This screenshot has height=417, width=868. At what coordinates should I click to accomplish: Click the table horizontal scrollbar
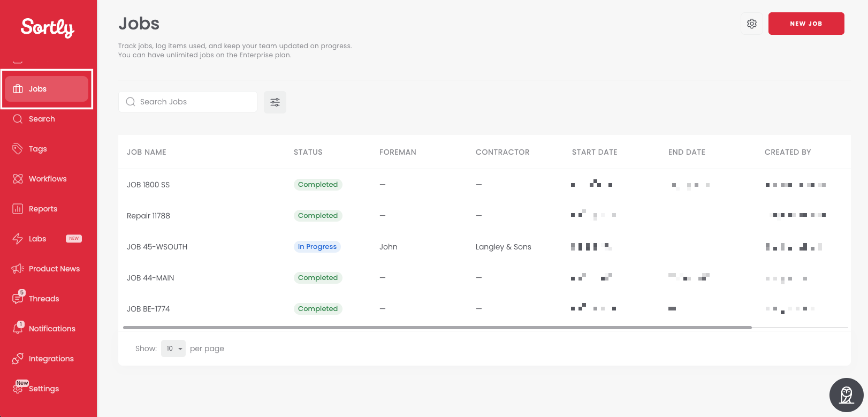coord(437,327)
